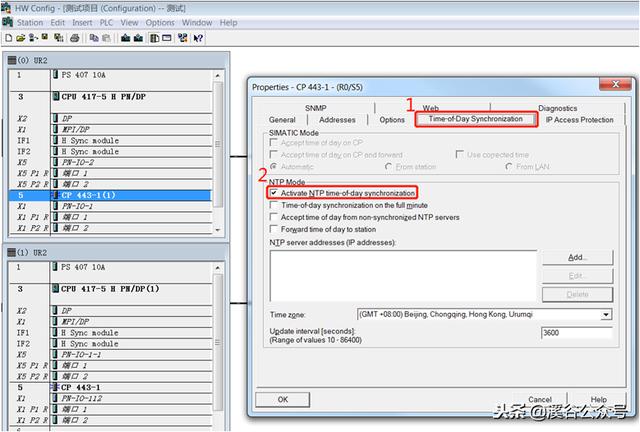The width and height of the screenshot is (640, 432).
Task: Check Accept time of day on CP
Action: [274, 143]
